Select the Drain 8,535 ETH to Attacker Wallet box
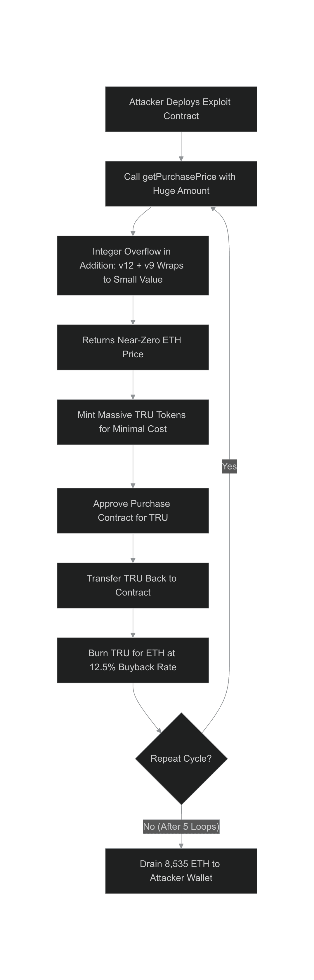Viewport: 314px width, 980px height. click(x=181, y=871)
